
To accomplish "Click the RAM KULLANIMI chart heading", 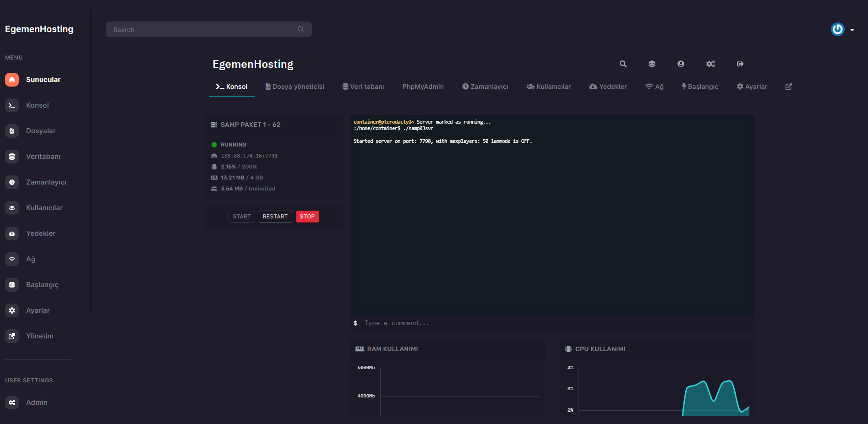I will click(x=393, y=349).
